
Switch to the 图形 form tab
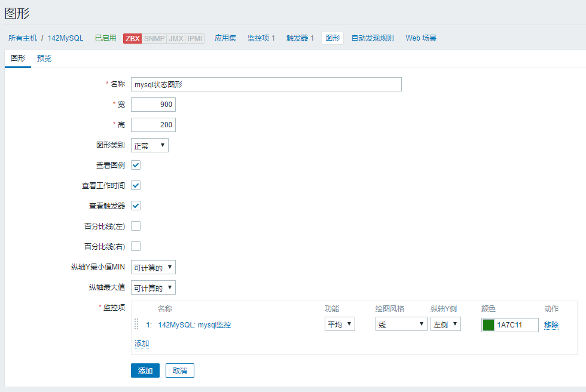[18, 58]
